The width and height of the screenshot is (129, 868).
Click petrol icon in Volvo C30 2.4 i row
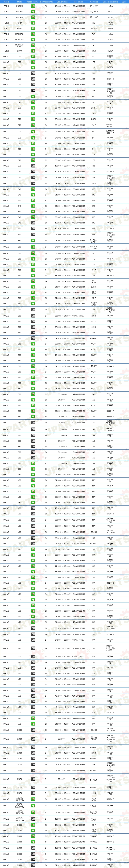[x=33, y=57]
